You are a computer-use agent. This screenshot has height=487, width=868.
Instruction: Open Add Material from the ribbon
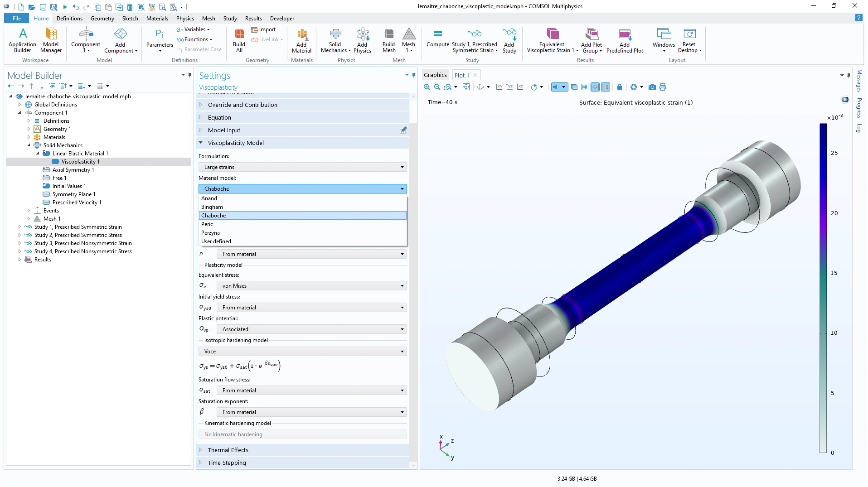[x=301, y=41]
